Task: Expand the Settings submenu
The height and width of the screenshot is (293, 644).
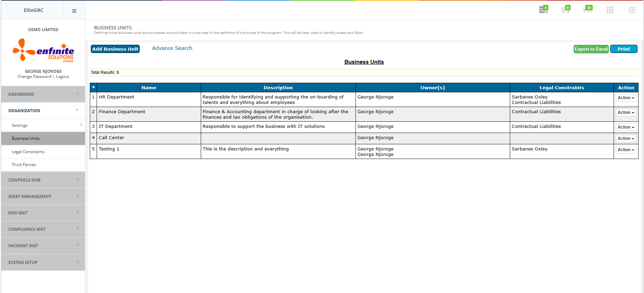Action: [x=43, y=125]
